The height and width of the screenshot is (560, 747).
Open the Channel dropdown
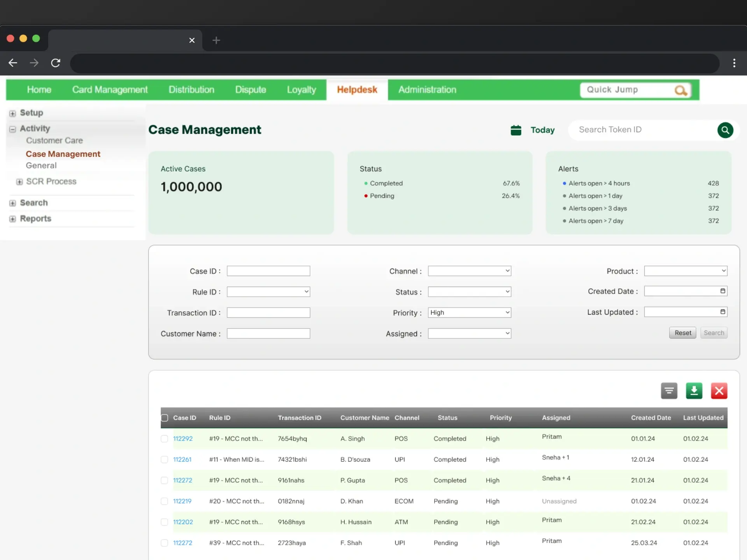470,271
